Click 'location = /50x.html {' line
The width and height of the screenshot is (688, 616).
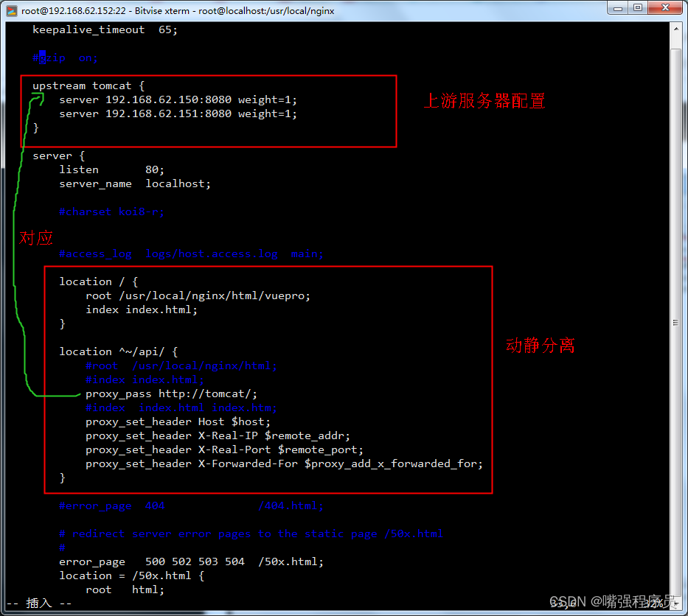click(132, 576)
